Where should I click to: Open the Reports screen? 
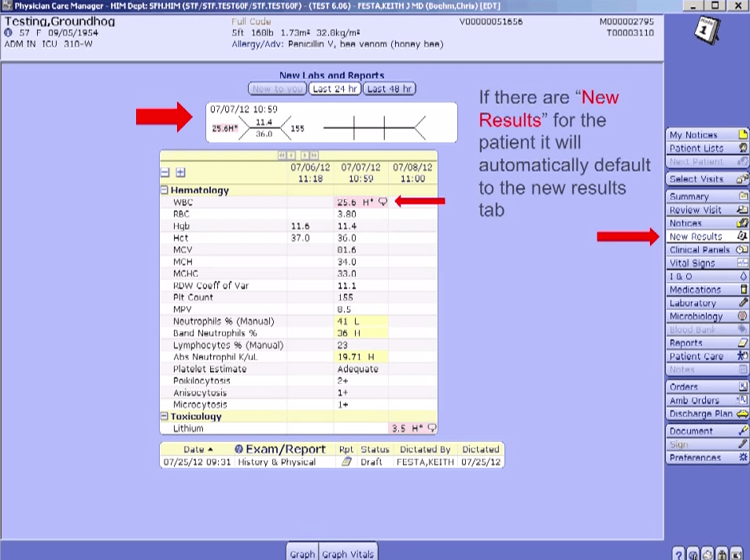click(707, 343)
